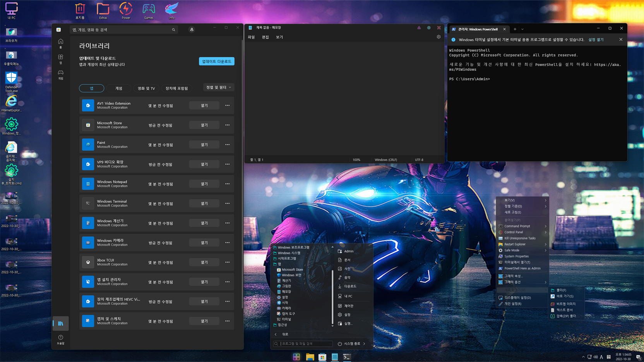
Task: Open Terminal from the taskbar
Action: coord(347,357)
